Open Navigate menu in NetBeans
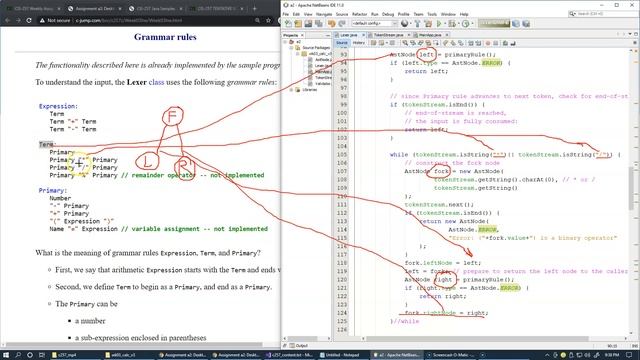The width and height of the screenshot is (640, 360). coord(324,14)
